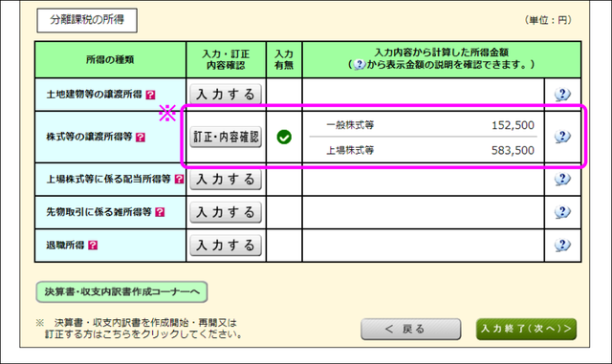612x364 pixels.
Task: Select 上場株式等 amount 583,500
Action: coord(513,151)
